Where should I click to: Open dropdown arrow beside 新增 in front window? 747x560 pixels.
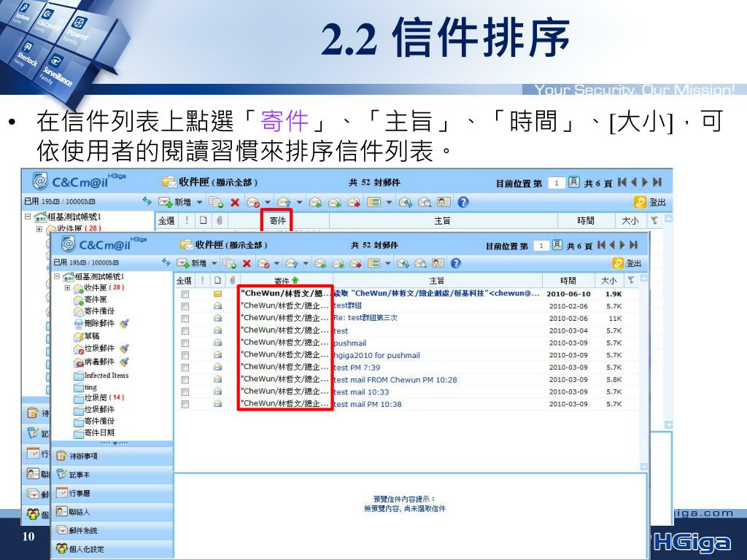[x=214, y=263]
